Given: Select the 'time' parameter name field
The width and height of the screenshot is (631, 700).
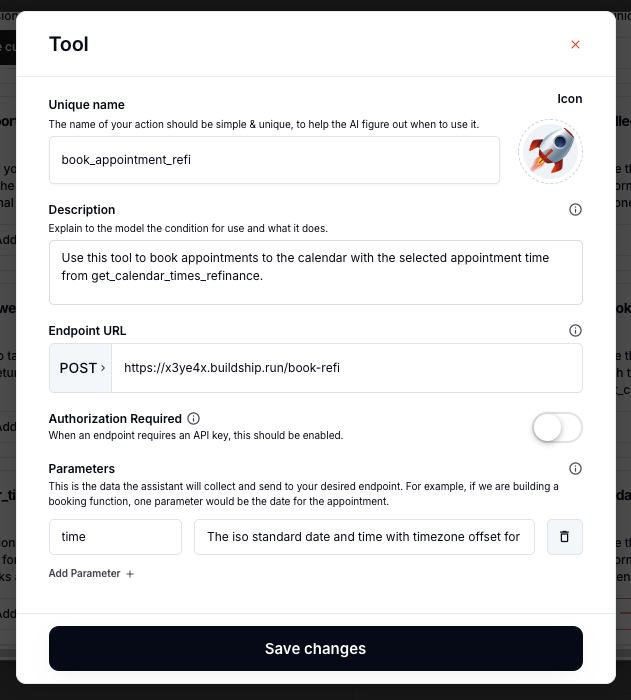Looking at the screenshot, I should click(115, 537).
